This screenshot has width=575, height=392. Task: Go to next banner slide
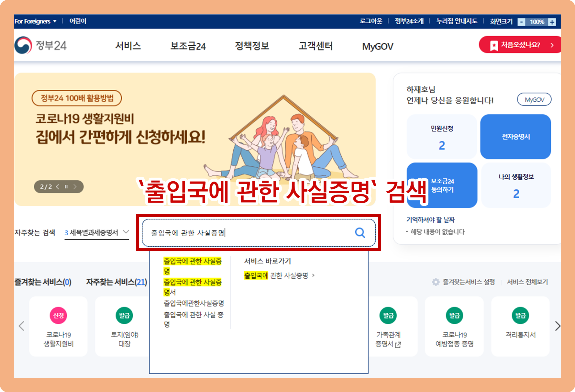75,186
